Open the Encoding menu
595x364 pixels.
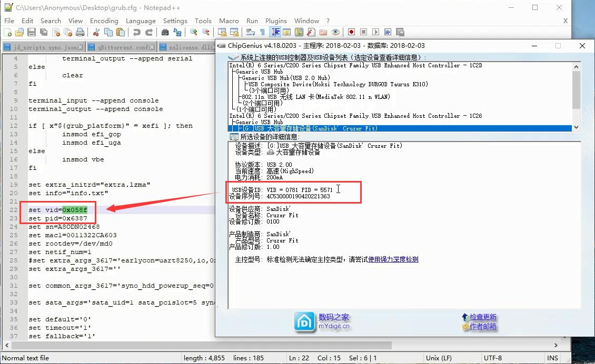[x=104, y=21]
